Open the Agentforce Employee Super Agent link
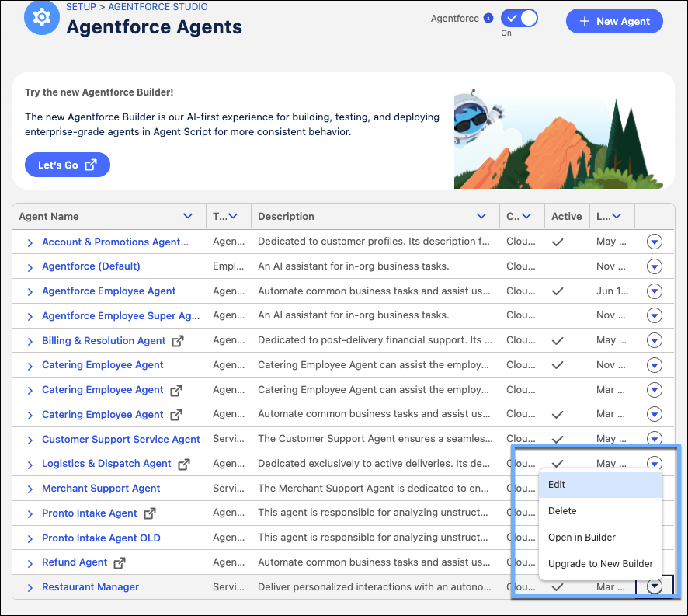The image size is (688, 616). [x=120, y=315]
